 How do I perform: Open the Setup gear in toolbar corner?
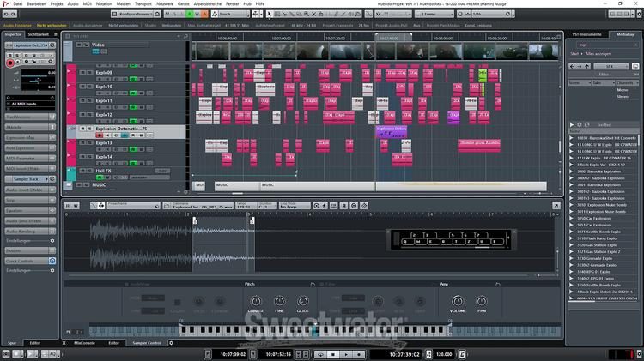[x=640, y=14]
